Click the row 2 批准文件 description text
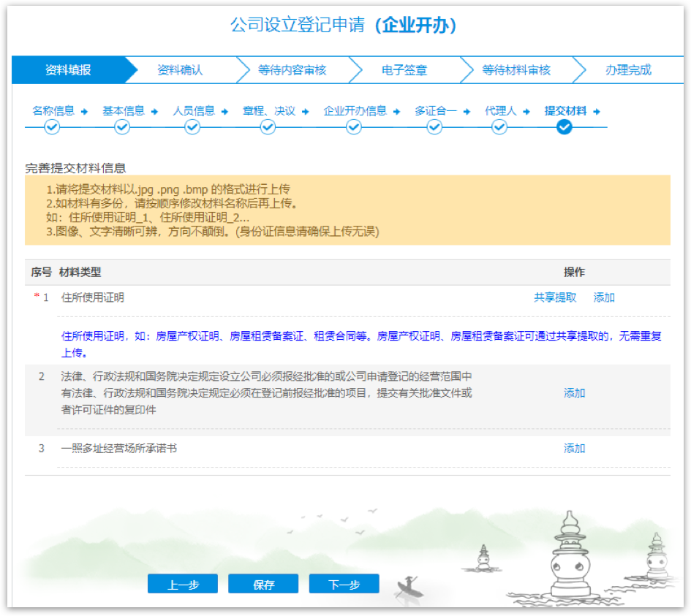The width and height of the screenshot is (691, 616). click(267, 393)
